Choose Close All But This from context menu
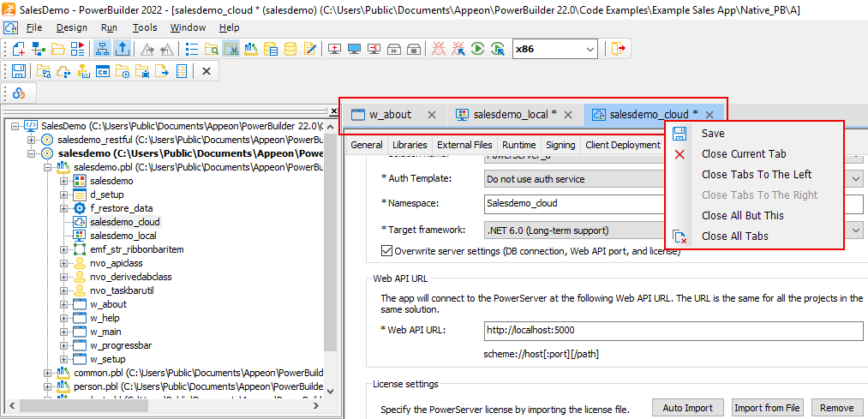Screen dimensions: 868x419 click(x=742, y=215)
